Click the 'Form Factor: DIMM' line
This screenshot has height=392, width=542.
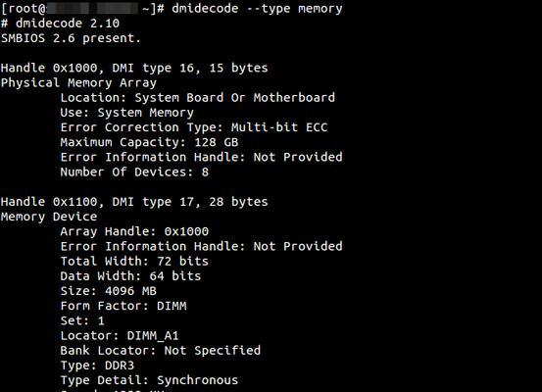point(123,306)
